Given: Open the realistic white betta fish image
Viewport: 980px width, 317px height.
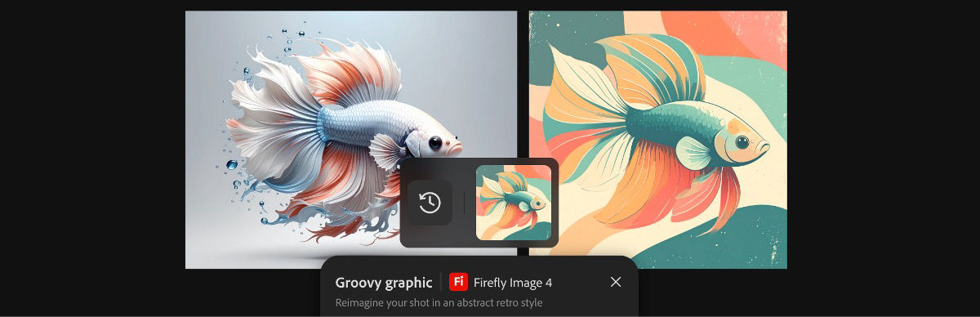Looking at the screenshot, I should pyautogui.click(x=351, y=140).
